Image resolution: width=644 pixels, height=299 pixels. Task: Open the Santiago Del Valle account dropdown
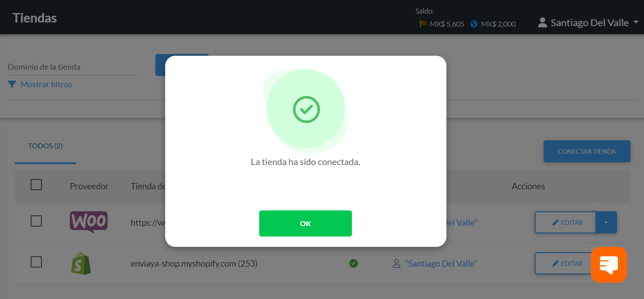tap(589, 22)
